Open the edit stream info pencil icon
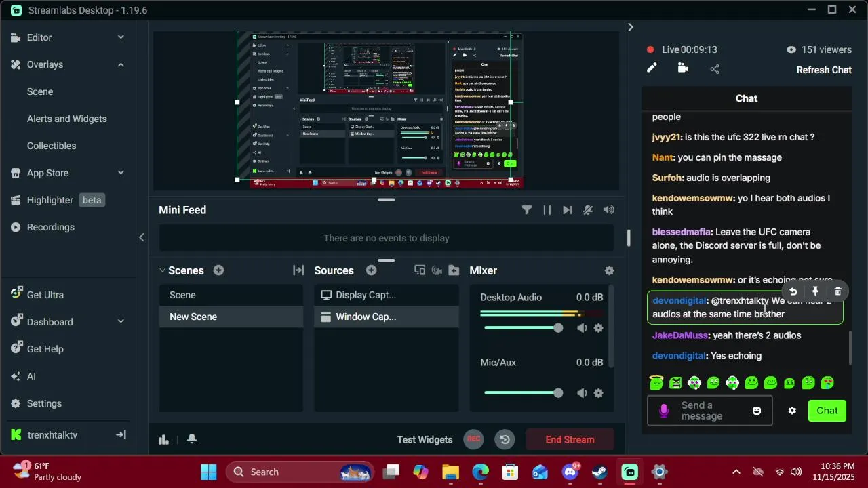The height and width of the screenshot is (488, 868). [x=652, y=68]
